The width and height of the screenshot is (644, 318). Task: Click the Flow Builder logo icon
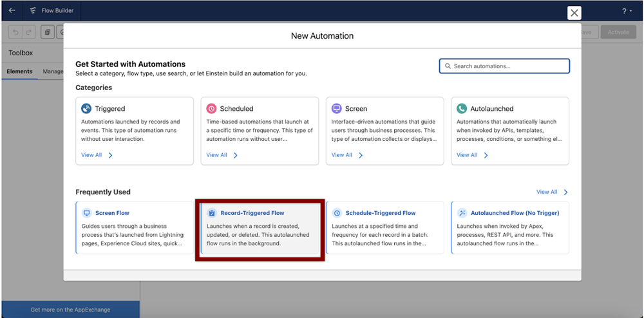click(x=33, y=11)
